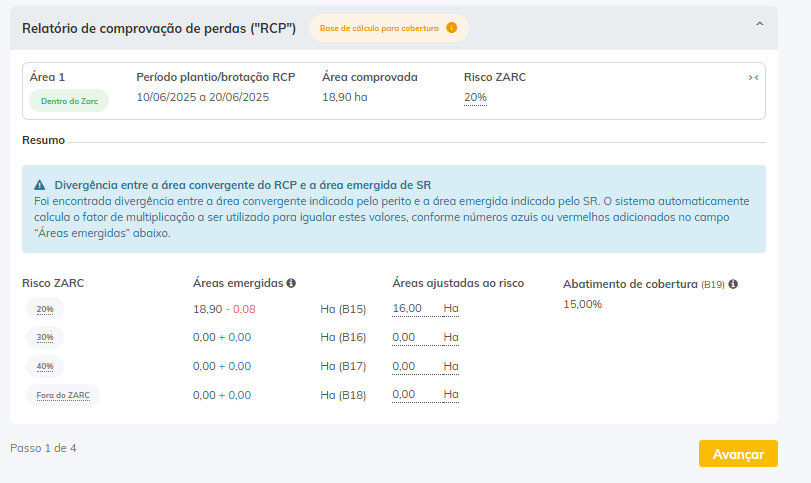Collapse the Área 1 card

752,77
